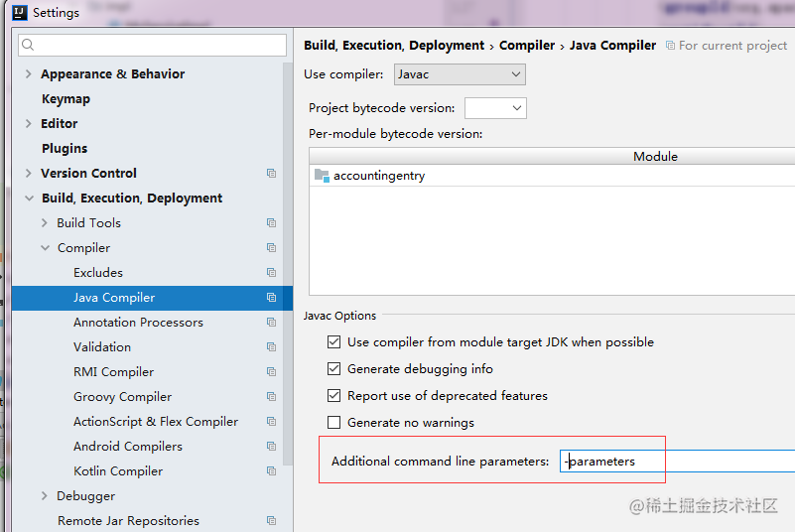Select the Java Compiler settings item
Viewport: 795px width, 532px height.
(x=114, y=298)
